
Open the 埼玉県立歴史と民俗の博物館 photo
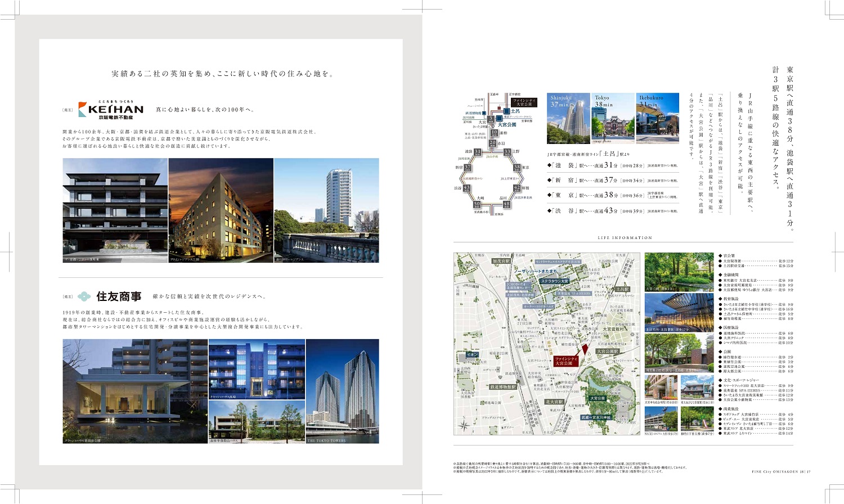679,353
